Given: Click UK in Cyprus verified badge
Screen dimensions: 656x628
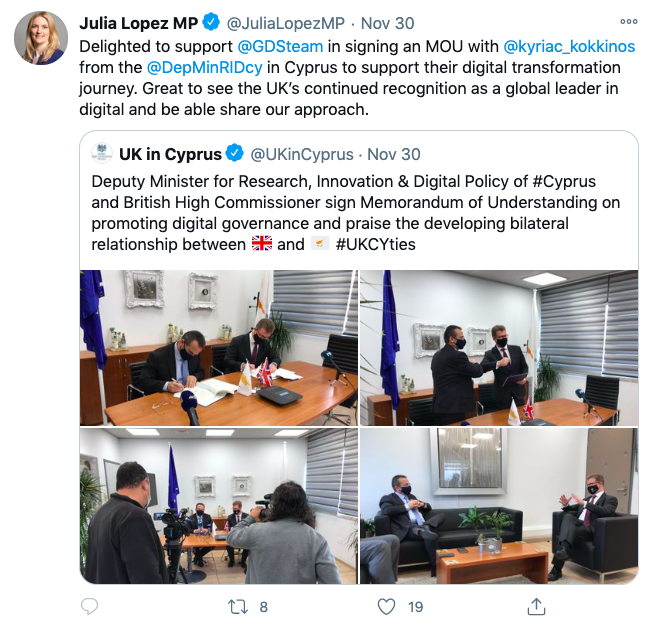Looking at the screenshot, I should (235, 153).
